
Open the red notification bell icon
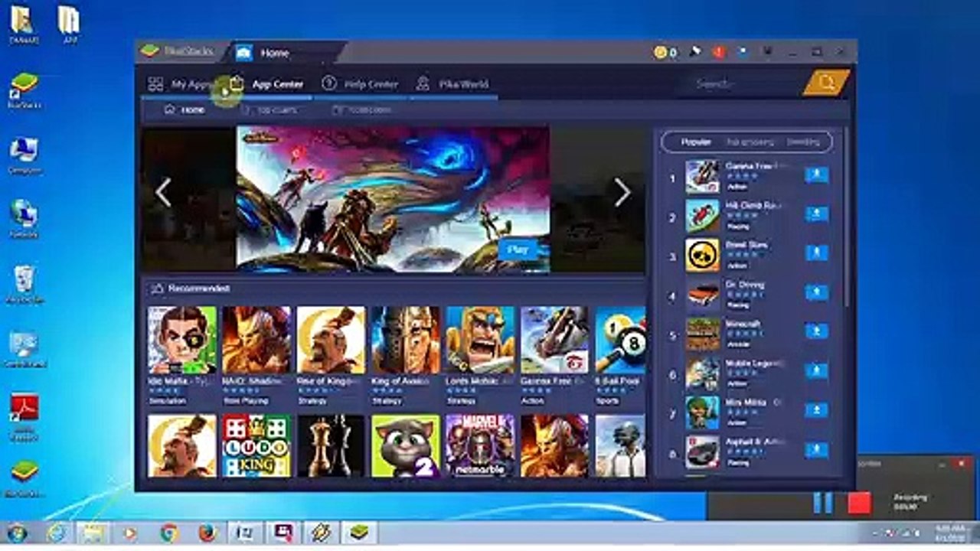[x=718, y=52]
